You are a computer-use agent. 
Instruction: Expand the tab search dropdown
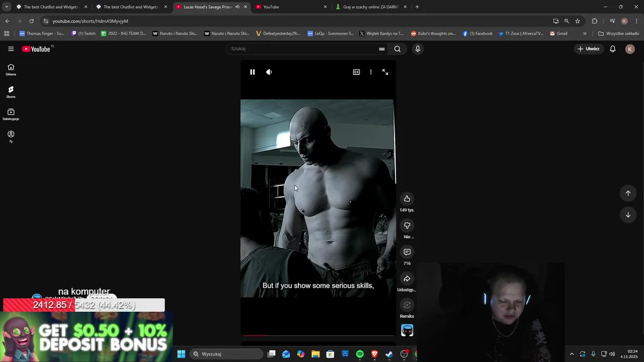(7, 7)
